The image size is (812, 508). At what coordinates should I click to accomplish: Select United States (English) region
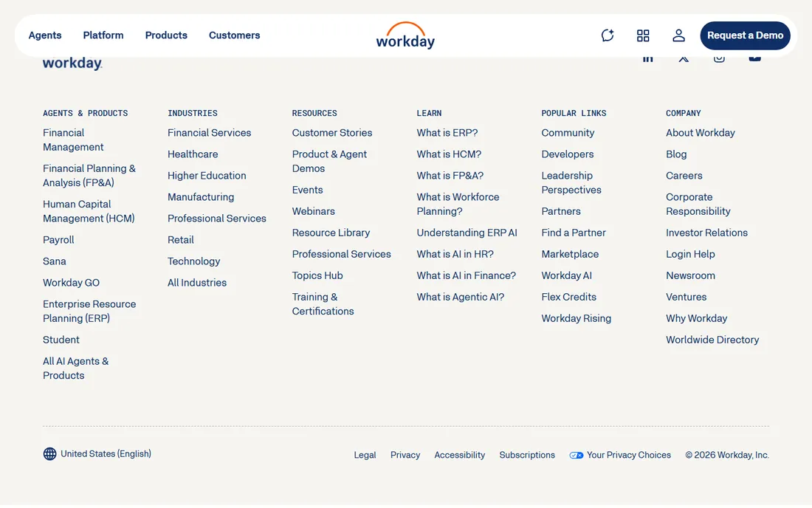click(106, 453)
